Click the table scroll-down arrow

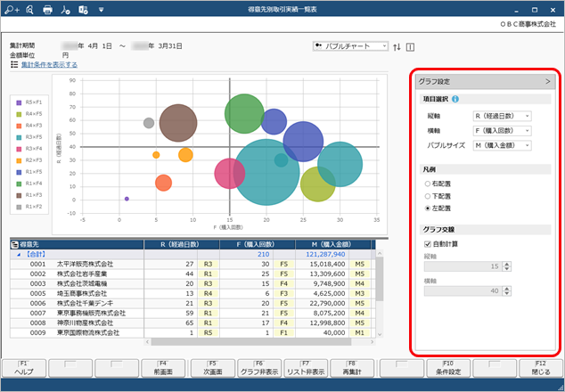tap(380, 334)
